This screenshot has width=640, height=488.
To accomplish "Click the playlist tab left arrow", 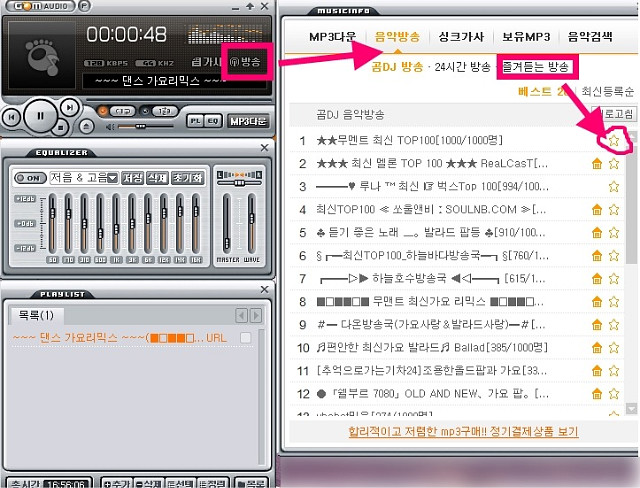I will [x=241, y=315].
